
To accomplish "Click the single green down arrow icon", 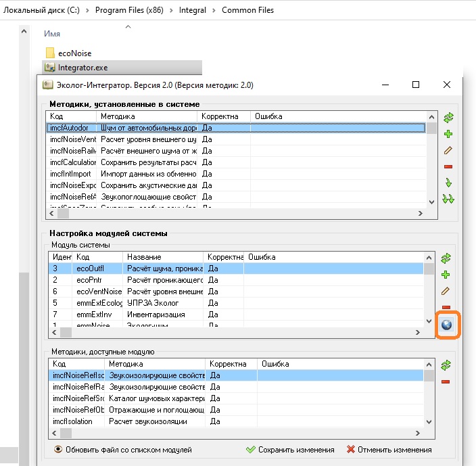I will point(448,183).
